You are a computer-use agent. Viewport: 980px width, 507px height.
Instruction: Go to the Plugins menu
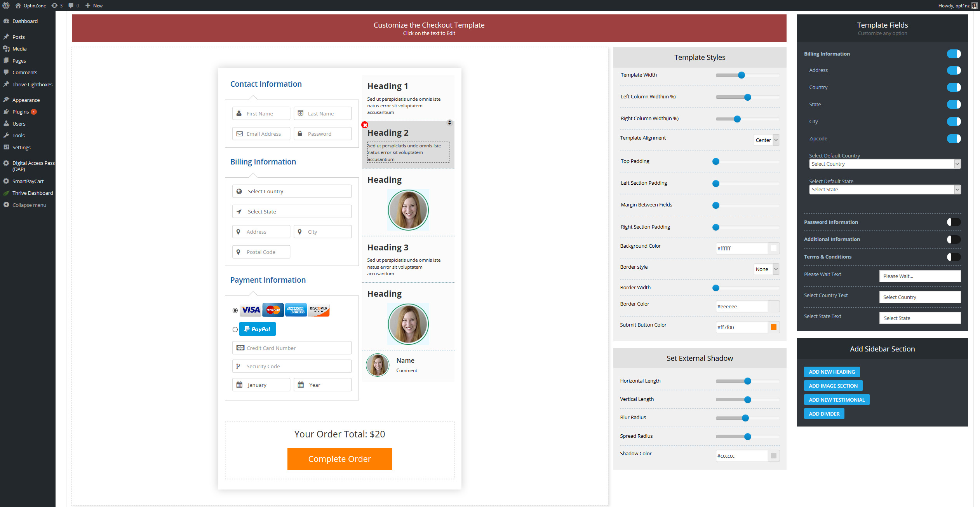pos(21,112)
